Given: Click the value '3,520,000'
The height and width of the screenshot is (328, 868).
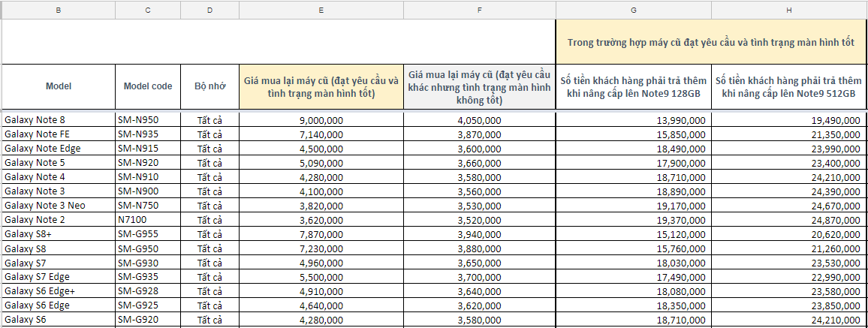Looking at the screenshot, I should click(479, 220).
